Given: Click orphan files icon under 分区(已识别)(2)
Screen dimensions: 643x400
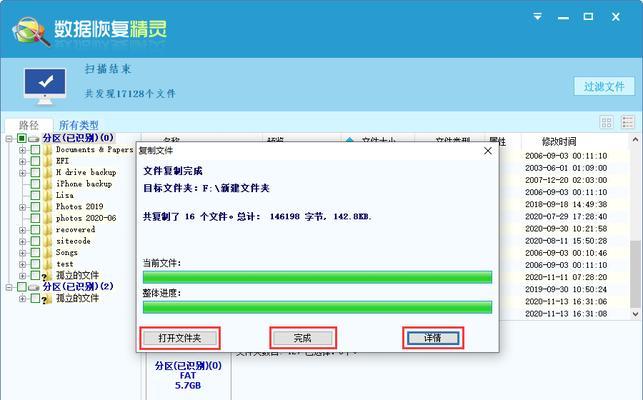Looking at the screenshot, I should tap(47, 299).
